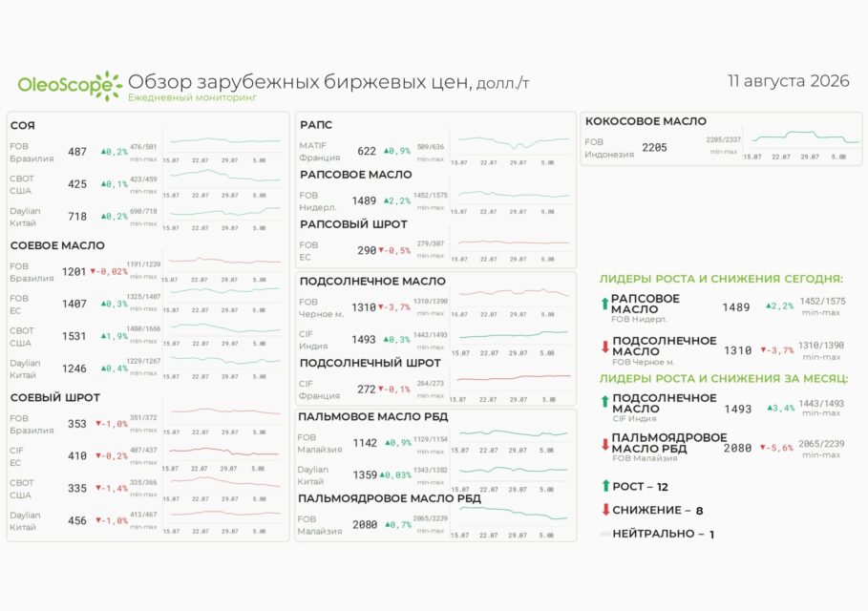The image size is (868, 611).
Task: Click the red down arrow beside ПАЛЬМОЯДРОВОЕ МАСЛО РБД leader
Action: pos(605,444)
